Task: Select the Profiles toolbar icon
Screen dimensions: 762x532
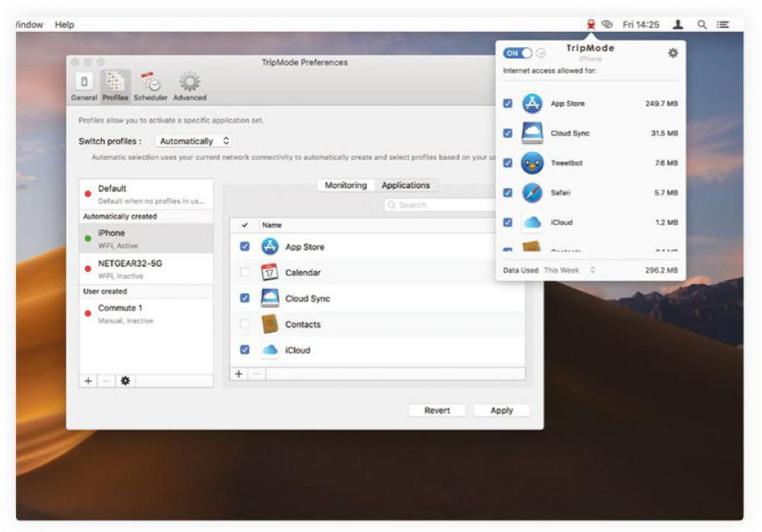Action: pos(115,86)
